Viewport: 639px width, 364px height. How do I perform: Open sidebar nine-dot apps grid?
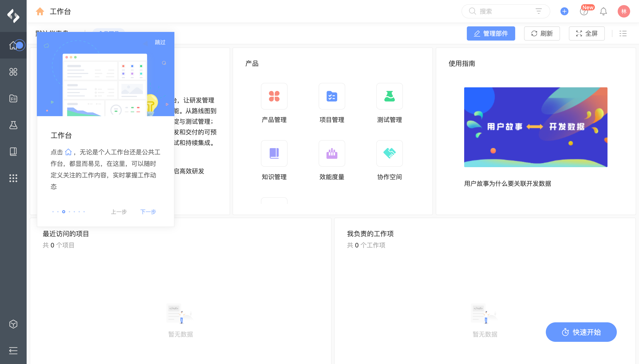(13, 178)
